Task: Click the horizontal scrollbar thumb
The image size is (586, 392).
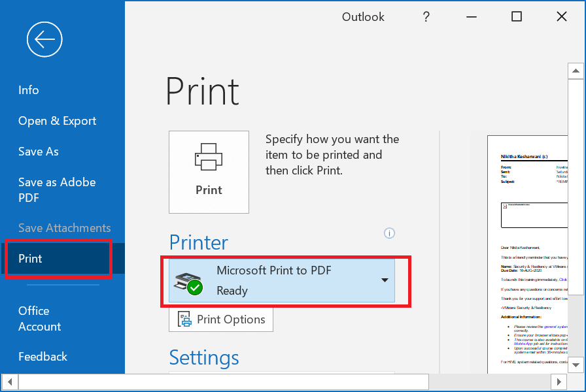Action: click(x=224, y=382)
